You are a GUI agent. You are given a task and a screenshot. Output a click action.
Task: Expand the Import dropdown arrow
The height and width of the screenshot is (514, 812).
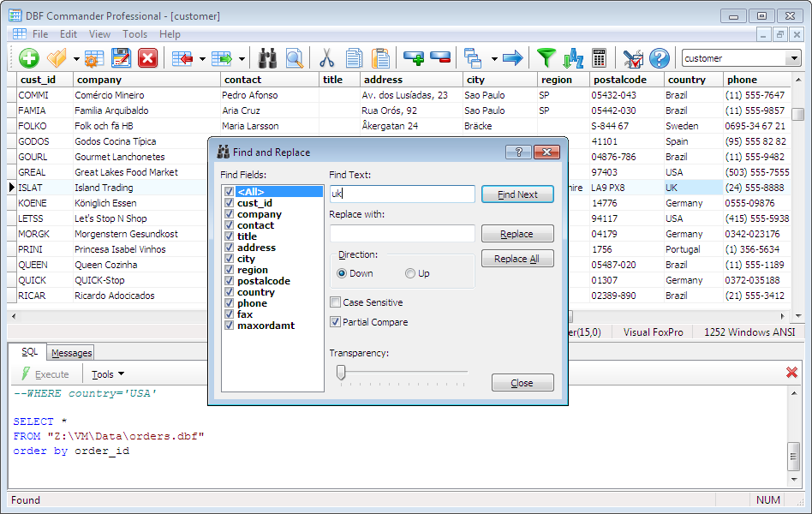[x=202, y=59]
